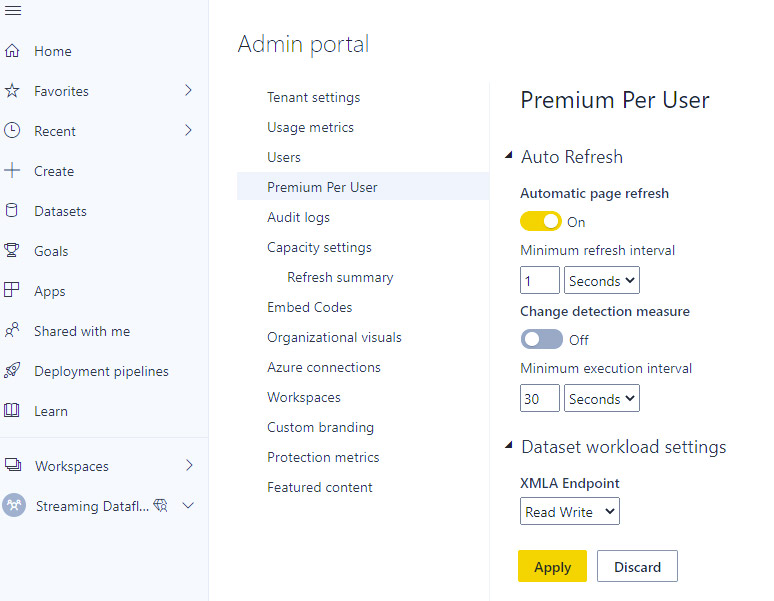Image resolution: width=774 pixels, height=601 pixels.
Task: Open Custom branding admin page
Action: (x=320, y=427)
